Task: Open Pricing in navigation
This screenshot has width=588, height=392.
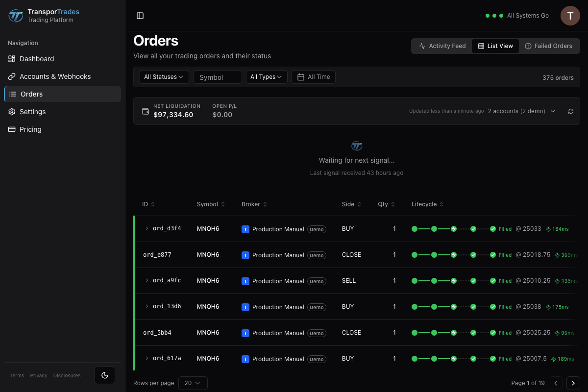Action: coord(62,129)
